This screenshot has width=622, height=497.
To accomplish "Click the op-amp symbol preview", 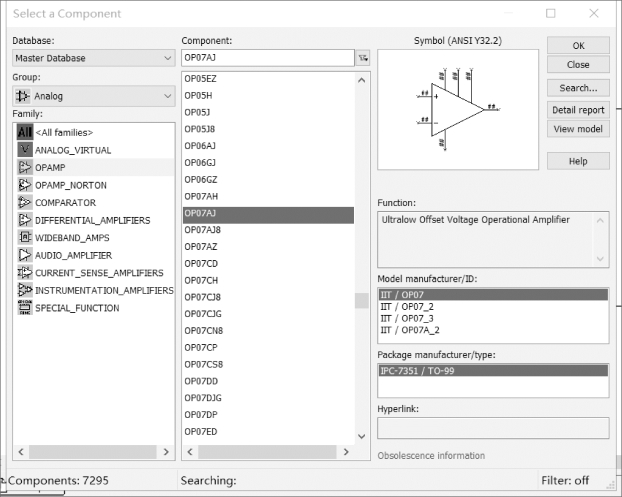I will tap(458, 109).
